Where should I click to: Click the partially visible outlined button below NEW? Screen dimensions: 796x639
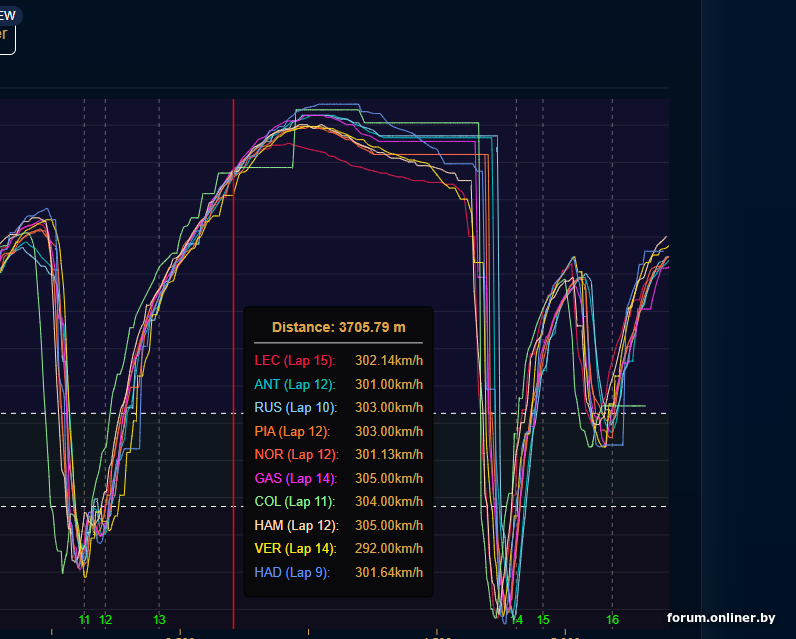[x=7, y=38]
